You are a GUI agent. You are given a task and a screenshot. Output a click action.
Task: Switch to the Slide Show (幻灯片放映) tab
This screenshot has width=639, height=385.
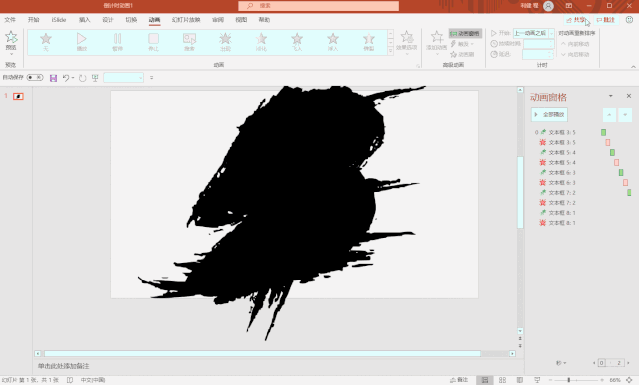[186, 20]
